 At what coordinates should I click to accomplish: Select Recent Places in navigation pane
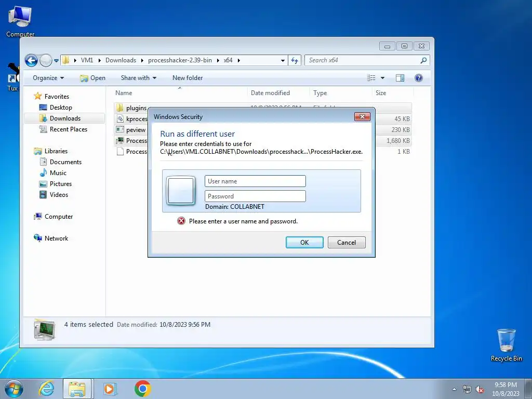pos(68,129)
